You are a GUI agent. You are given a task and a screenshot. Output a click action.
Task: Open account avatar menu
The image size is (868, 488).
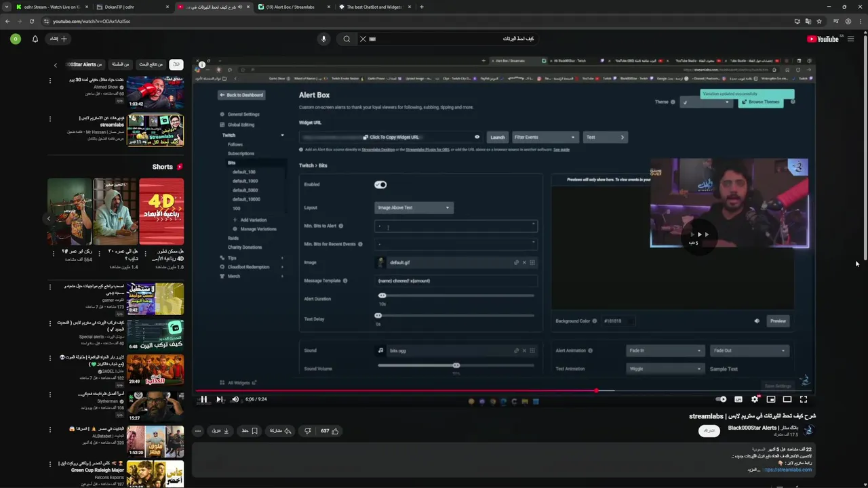(16, 39)
